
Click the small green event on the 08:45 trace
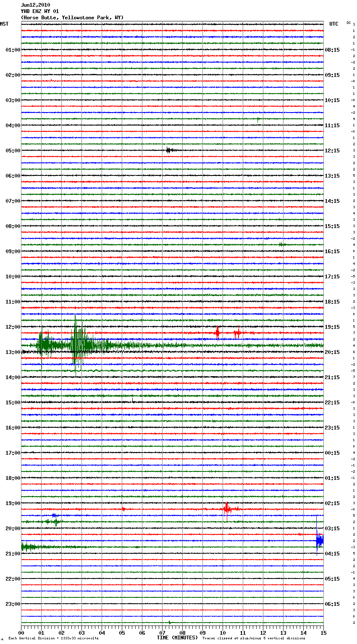pyautogui.click(x=282, y=244)
